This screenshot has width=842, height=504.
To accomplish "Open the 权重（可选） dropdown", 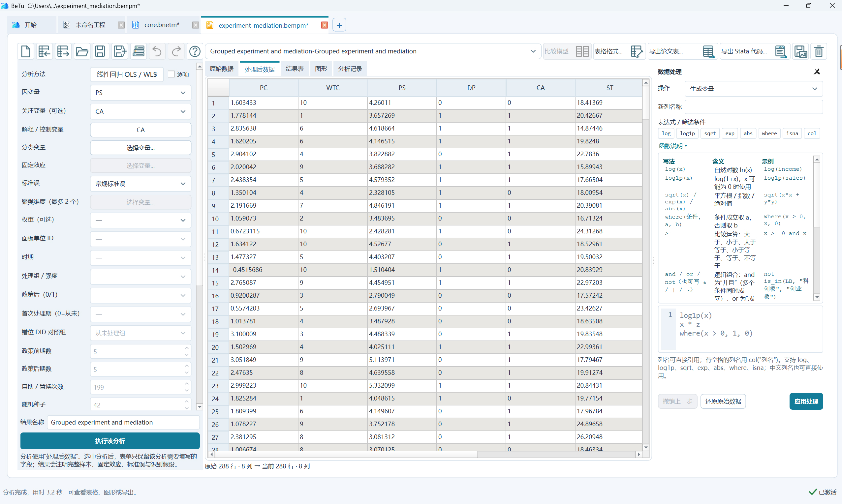I will 141,220.
